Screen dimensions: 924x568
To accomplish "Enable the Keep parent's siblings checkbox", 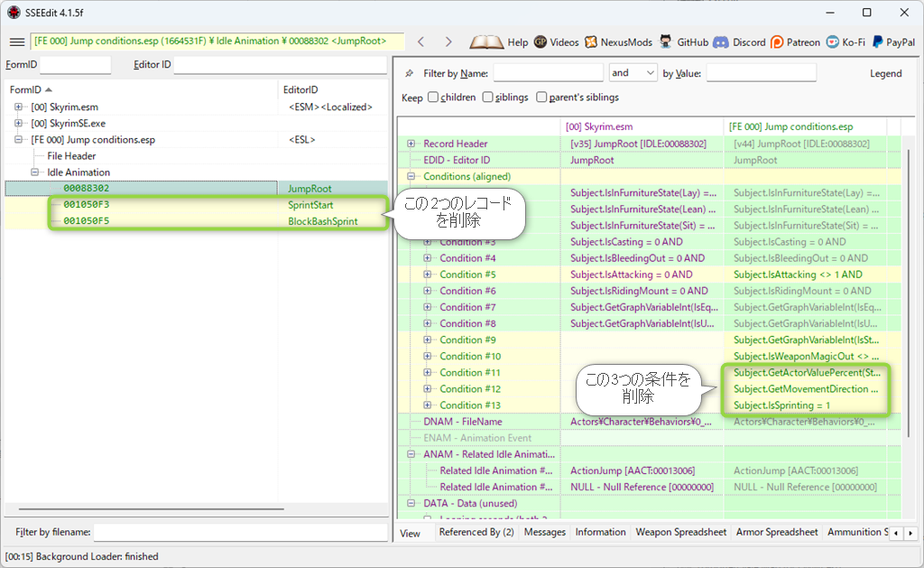I will point(541,98).
